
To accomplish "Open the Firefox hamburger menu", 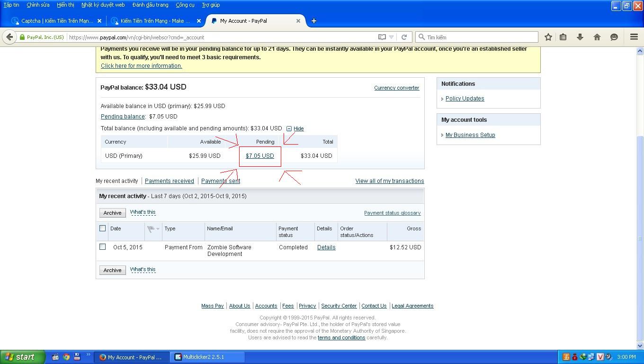I will pos(634,37).
